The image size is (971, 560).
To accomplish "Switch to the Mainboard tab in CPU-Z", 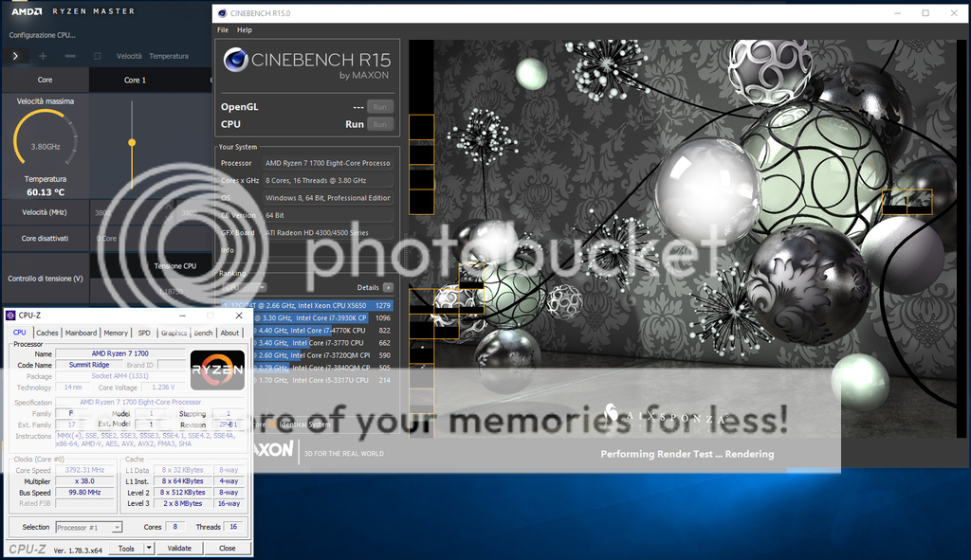I will coord(81,333).
